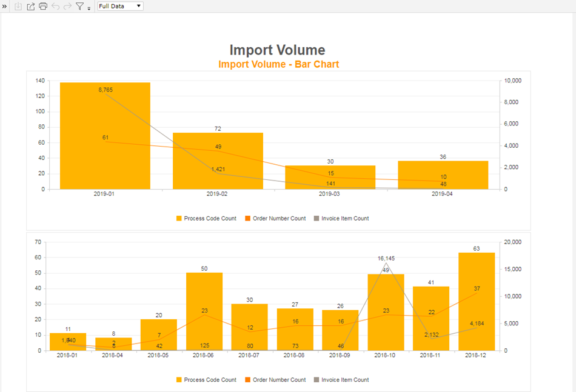Click the 125 data label in 2018-06
Image resolution: width=576 pixels, height=392 pixels.
[204, 345]
